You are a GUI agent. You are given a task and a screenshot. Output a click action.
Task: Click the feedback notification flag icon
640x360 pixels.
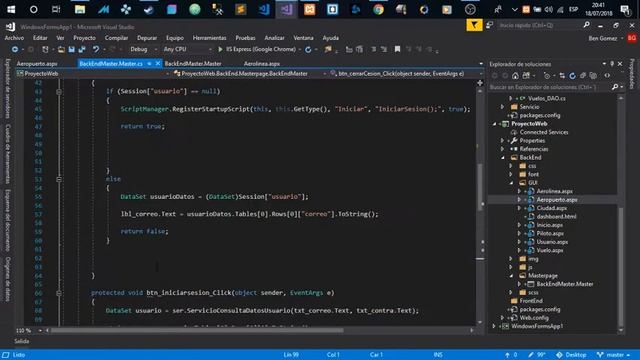click(474, 25)
